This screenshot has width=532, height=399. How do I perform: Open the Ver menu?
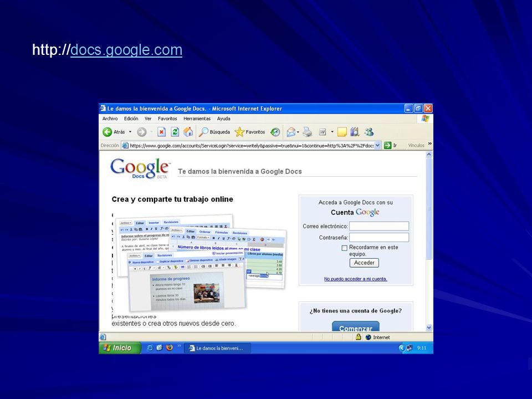pyautogui.click(x=148, y=119)
